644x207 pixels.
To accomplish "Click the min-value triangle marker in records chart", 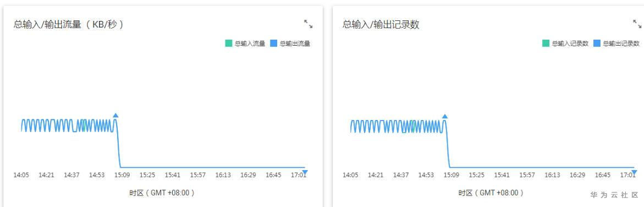I will (634, 172).
